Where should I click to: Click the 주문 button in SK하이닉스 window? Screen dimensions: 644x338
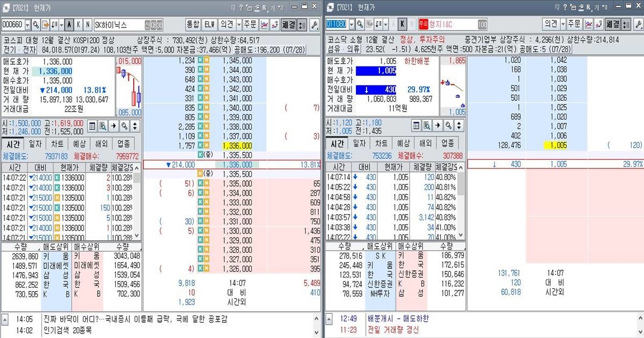pyautogui.click(x=250, y=25)
